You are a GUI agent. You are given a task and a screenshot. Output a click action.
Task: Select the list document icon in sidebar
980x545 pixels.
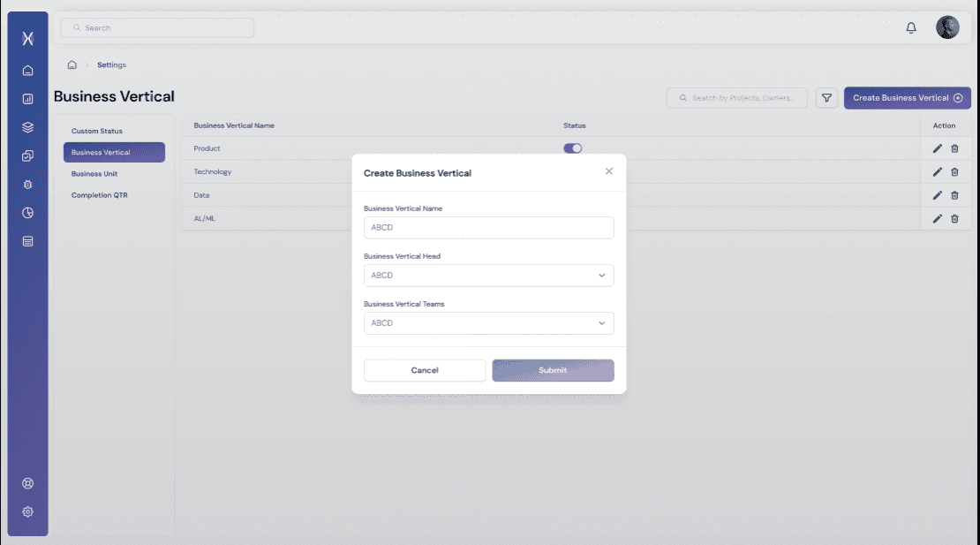click(27, 240)
